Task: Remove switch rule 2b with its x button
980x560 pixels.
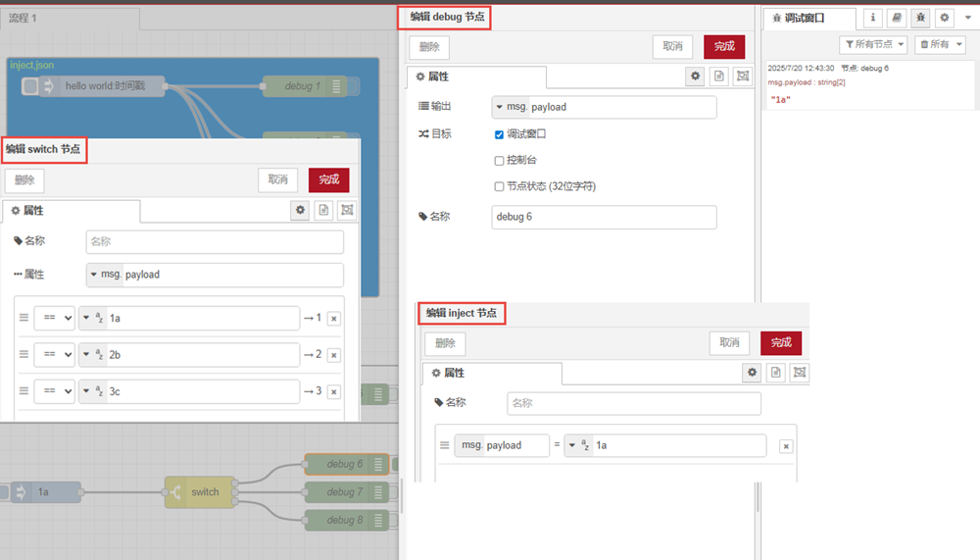Action: (334, 355)
